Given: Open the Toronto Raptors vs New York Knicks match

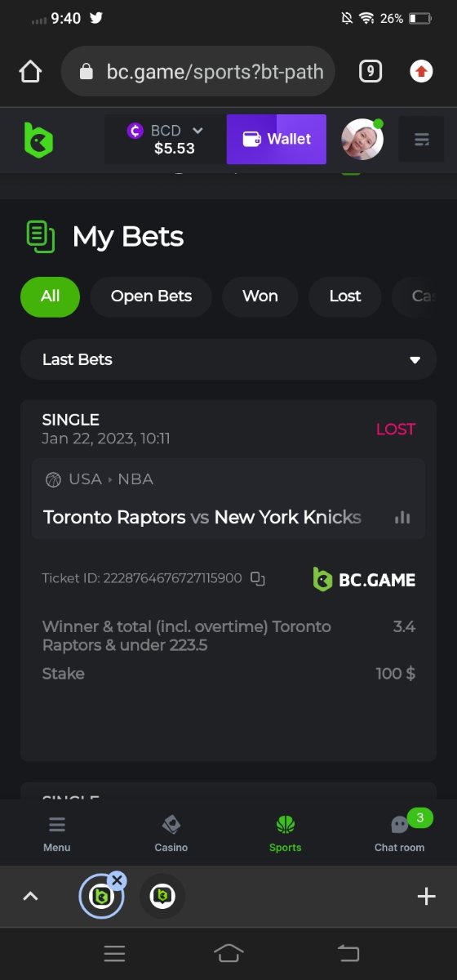Looking at the screenshot, I should pyautogui.click(x=202, y=517).
